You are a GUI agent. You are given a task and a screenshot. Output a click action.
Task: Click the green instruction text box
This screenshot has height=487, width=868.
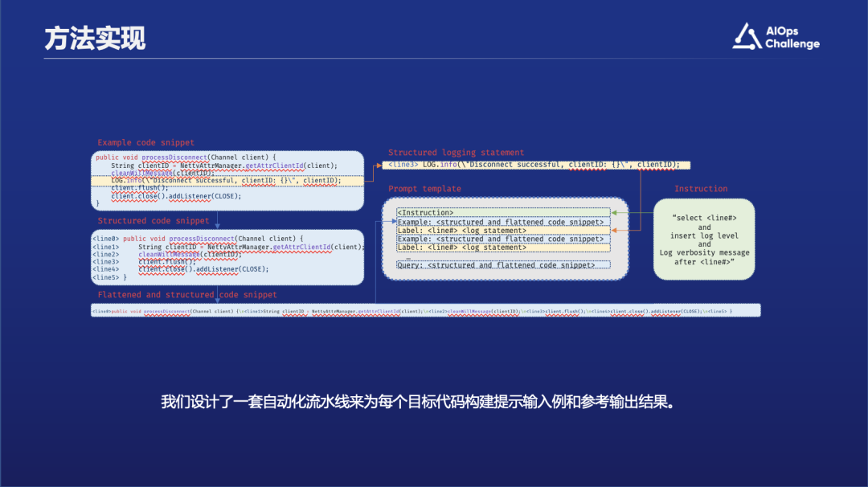[x=704, y=239]
